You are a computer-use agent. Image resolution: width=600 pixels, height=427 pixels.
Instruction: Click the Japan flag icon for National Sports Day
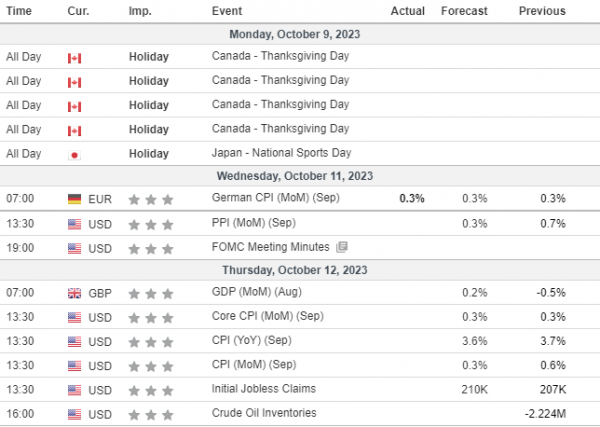(74, 155)
